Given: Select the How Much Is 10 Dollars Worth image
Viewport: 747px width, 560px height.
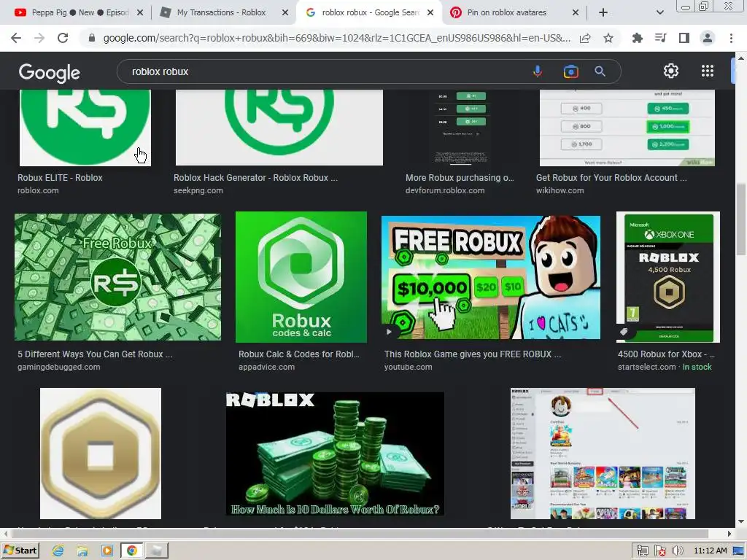Looking at the screenshot, I should click(x=335, y=454).
